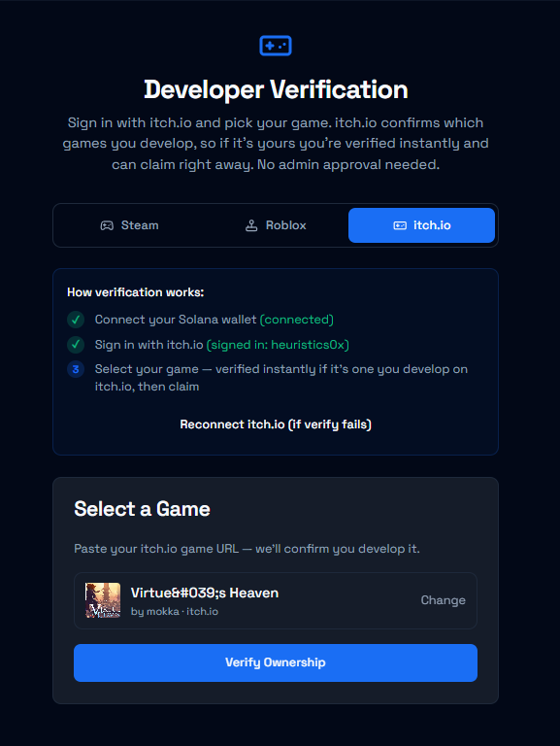
Task: Click 'Connect your Solana wallet' step text
Action: [x=176, y=320]
